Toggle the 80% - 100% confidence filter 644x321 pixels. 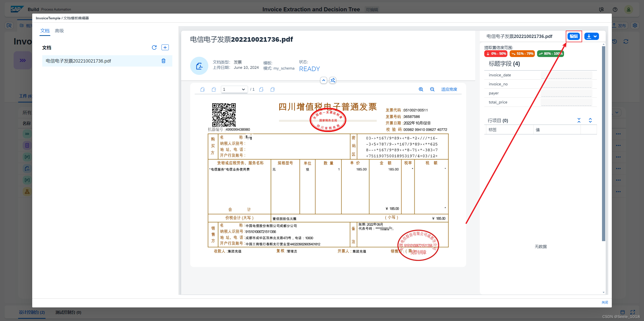(x=550, y=54)
